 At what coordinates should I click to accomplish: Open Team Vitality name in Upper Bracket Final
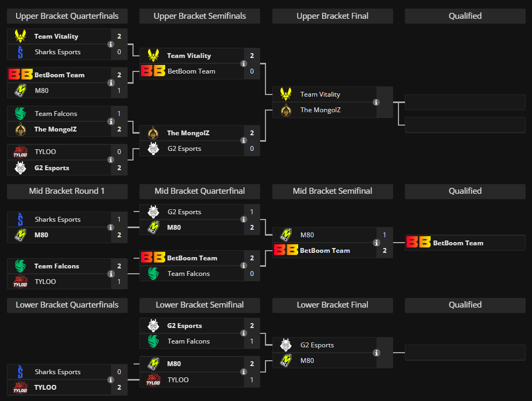320,94
